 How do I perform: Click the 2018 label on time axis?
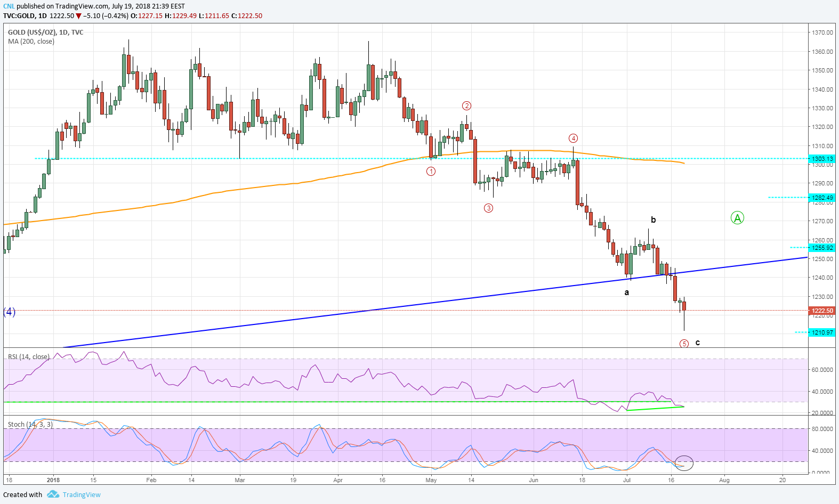tap(53, 480)
